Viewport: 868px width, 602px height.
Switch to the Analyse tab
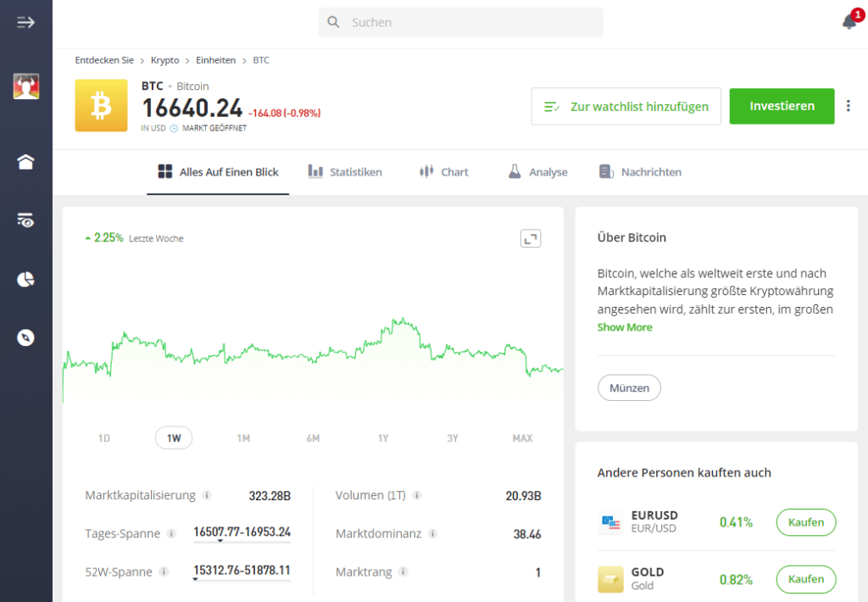click(537, 172)
